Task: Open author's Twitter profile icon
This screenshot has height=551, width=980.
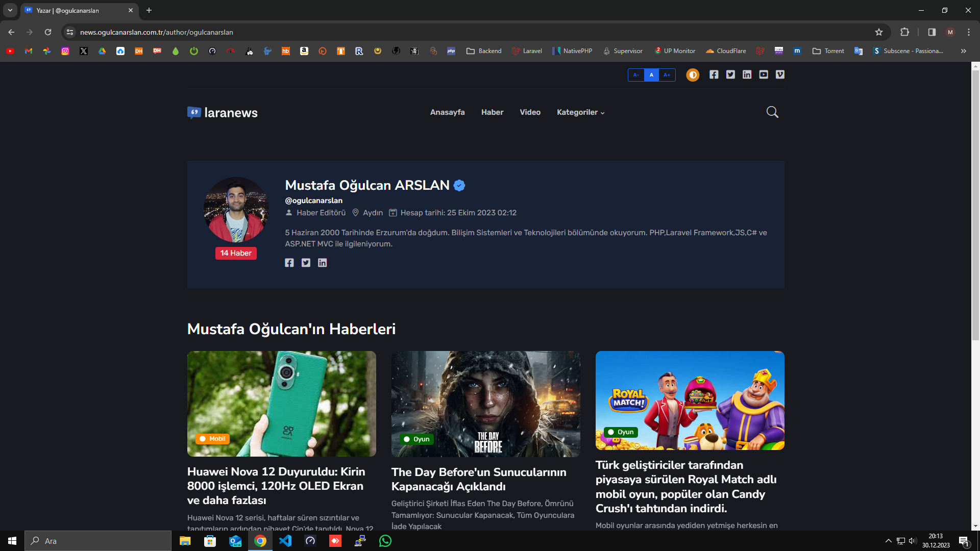Action: (x=306, y=263)
